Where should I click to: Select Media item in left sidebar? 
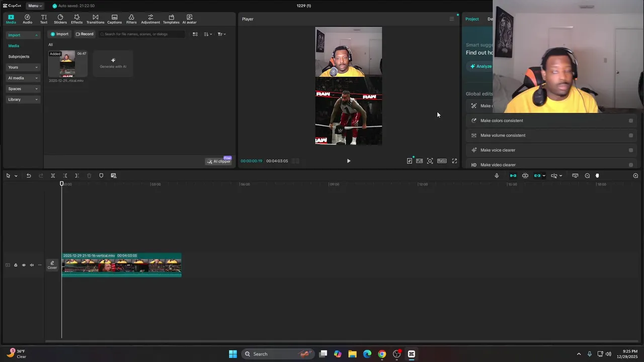tap(14, 46)
